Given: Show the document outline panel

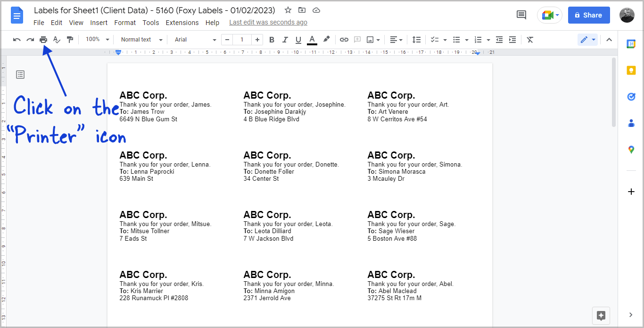Looking at the screenshot, I should pyautogui.click(x=20, y=74).
